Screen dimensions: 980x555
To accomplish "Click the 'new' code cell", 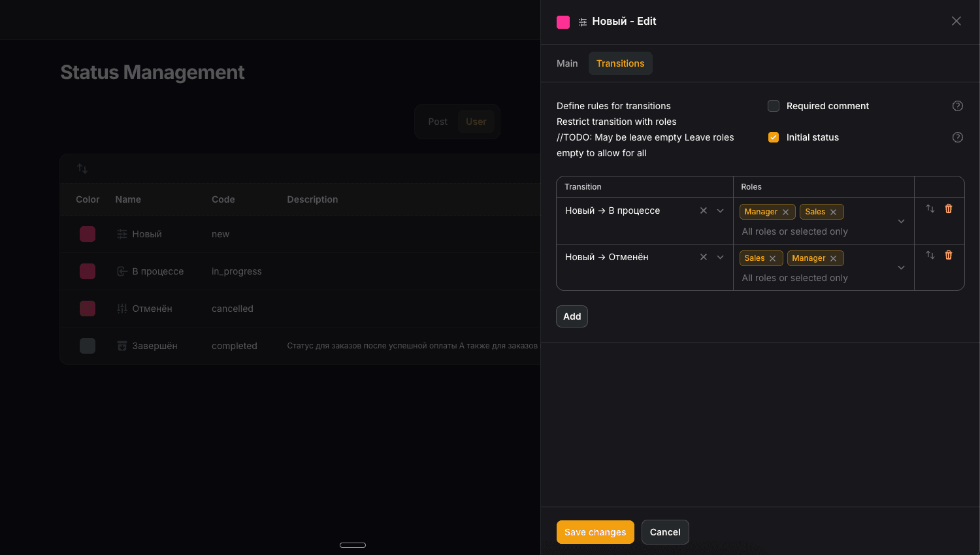I will click(x=220, y=234).
